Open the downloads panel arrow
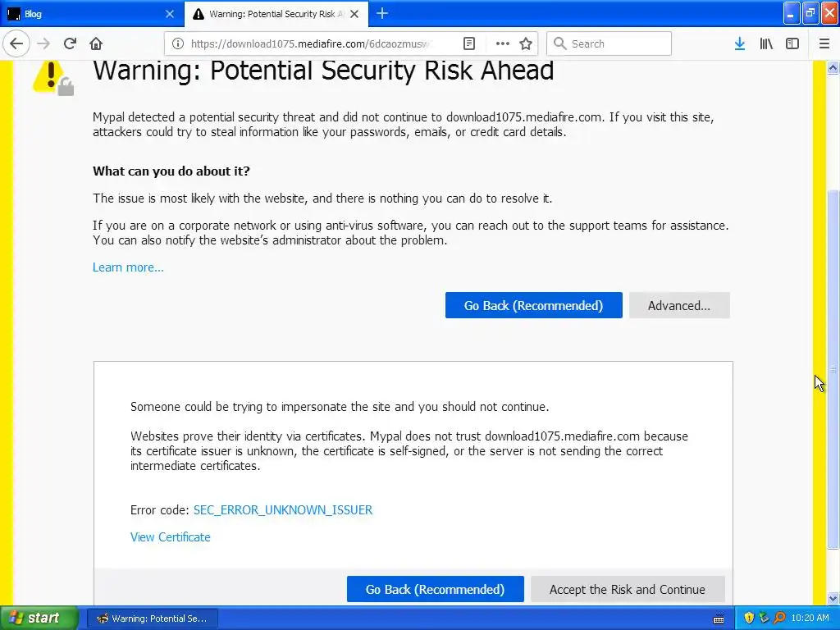Viewport: 840px width, 630px height. (739, 43)
